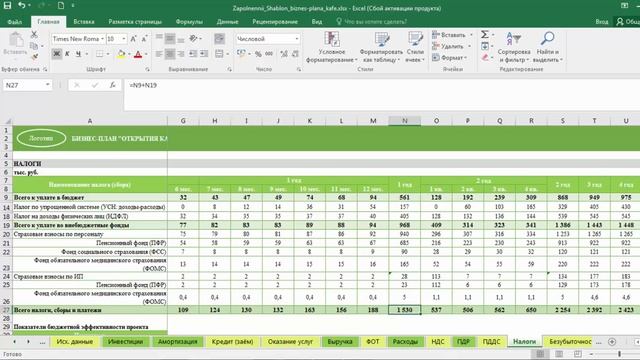This screenshot has height=360, width=640.
Task: Click the Select All corner triangle
Action: [7, 121]
